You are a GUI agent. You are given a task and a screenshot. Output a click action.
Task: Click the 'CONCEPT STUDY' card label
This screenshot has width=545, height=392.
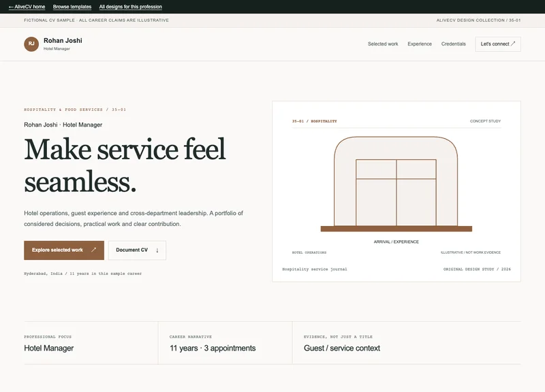tap(485, 121)
